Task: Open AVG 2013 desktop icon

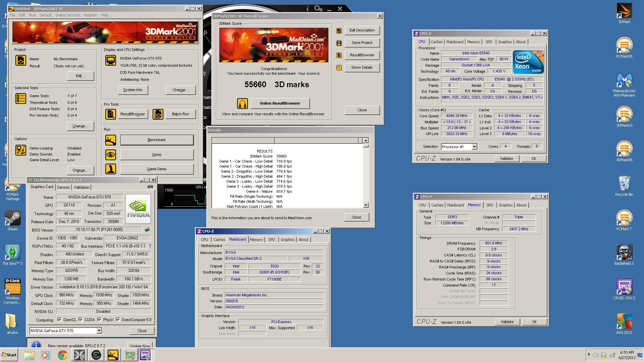Action: click(x=624, y=324)
